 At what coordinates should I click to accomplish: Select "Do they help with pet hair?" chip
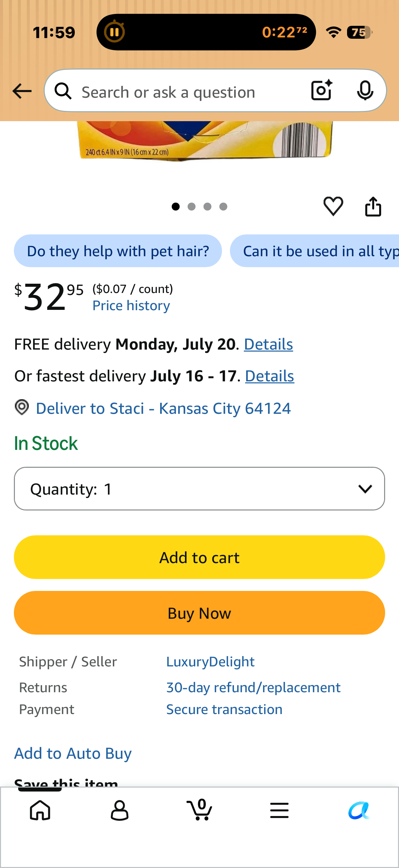tap(118, 251)
